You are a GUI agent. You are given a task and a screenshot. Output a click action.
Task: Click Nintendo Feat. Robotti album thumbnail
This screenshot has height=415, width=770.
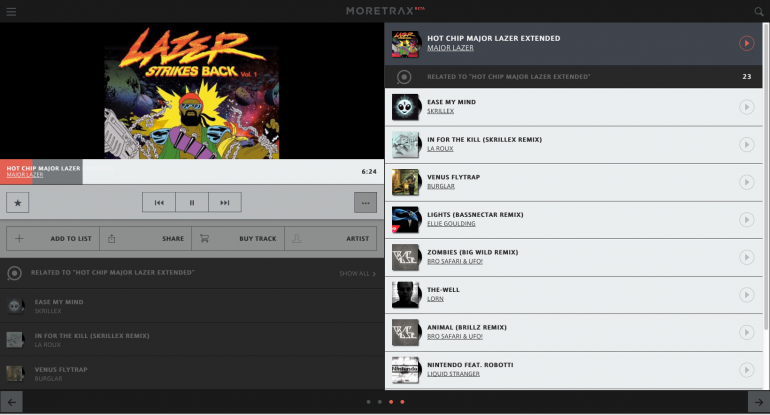click(406, 370)
